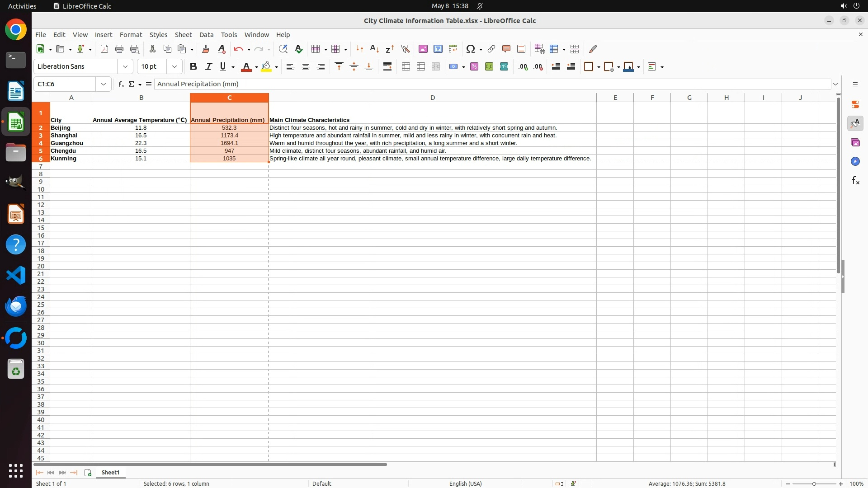Click the AutoFilter icon
Screen dimensions: 868x488
405,49
